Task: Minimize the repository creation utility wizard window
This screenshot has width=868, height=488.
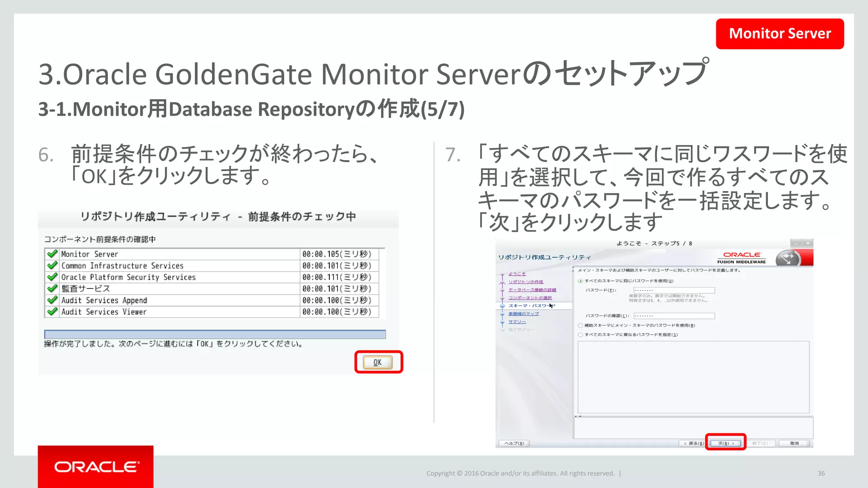Action: (x=796, y=244)
